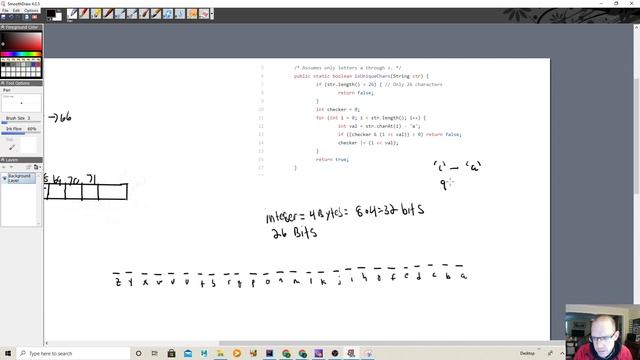Screen dimensions: 640x360
Task: Open the Mail app on taskbar
Action: (x=188, y=353)
